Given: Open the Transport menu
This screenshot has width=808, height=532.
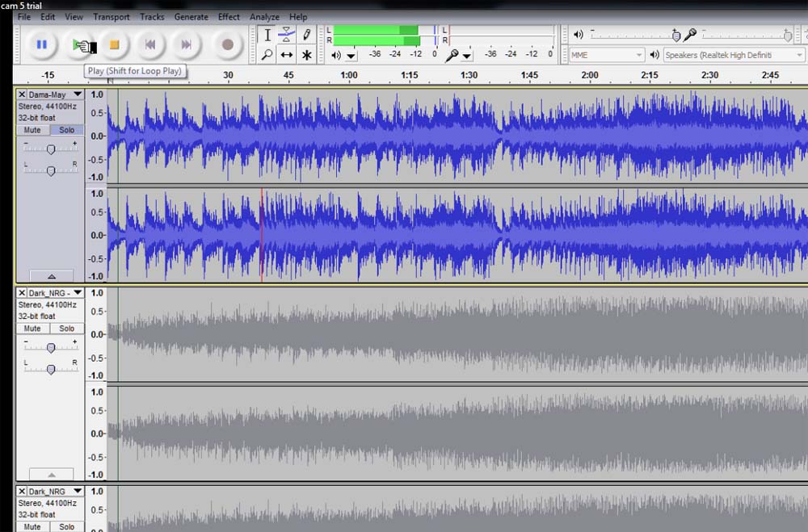Looking at the screenshot, I should 112,17.
